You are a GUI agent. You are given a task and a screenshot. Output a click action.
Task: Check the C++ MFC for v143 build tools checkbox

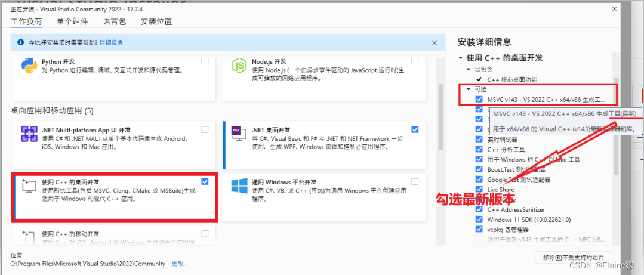click(479, 239)
